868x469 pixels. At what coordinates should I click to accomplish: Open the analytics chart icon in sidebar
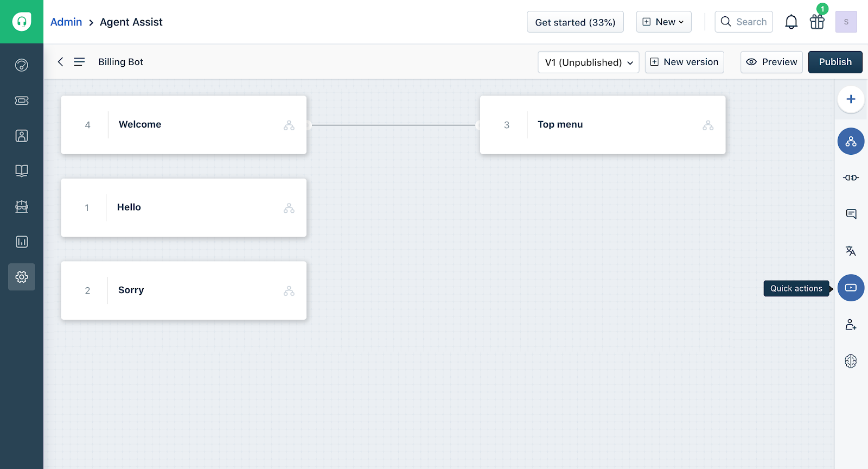22,242
